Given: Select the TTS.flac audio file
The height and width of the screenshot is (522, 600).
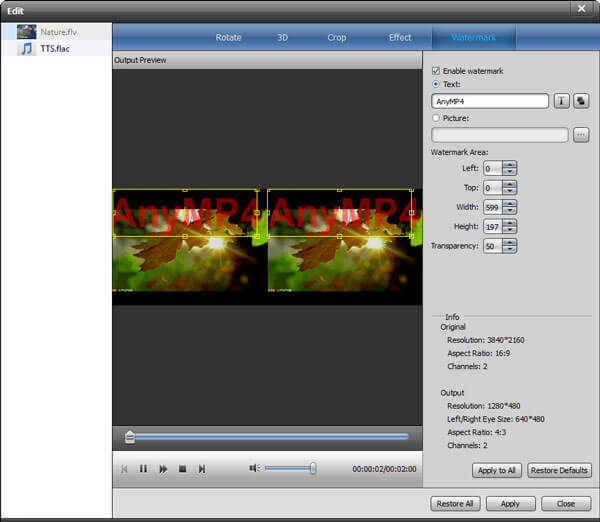Looking at the screenshot, I should (x=55, y=49).
